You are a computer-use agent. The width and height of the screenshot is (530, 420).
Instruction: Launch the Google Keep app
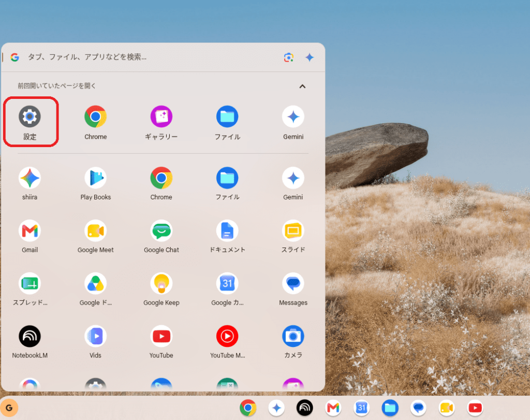[161, 289]
